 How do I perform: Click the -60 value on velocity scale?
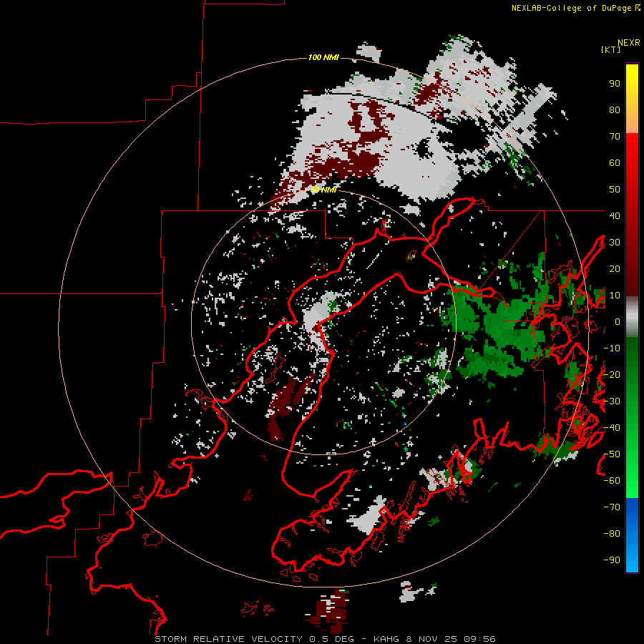(612, 481)
